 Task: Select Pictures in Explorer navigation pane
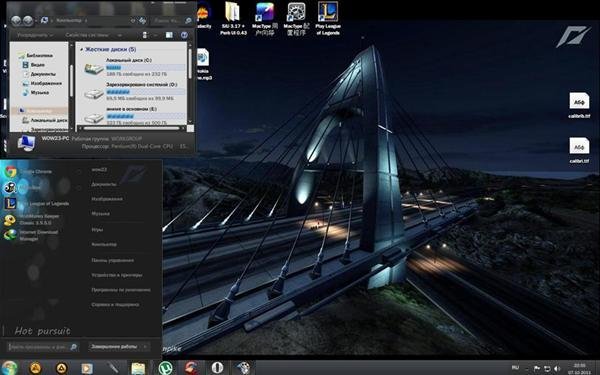(x=42, y=83)
